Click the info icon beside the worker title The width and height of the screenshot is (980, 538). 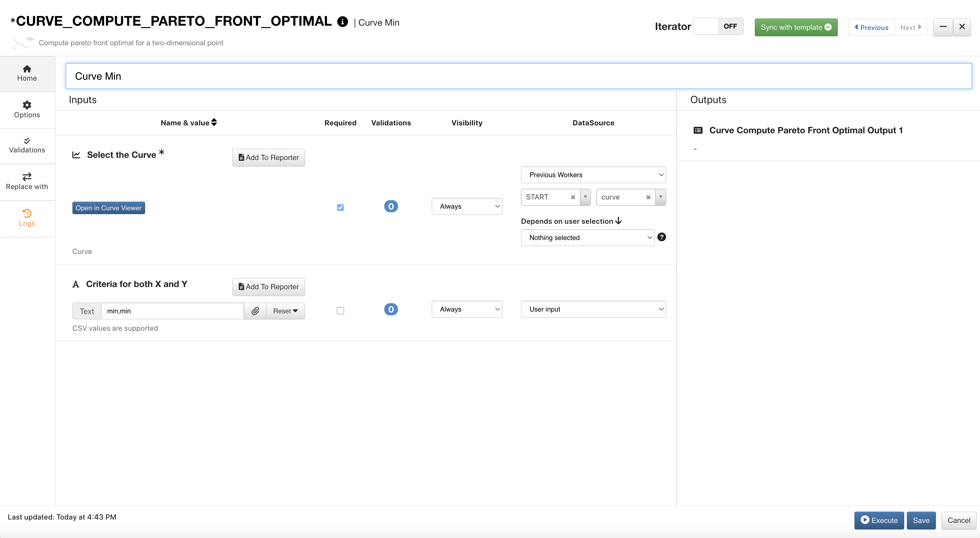(342, 22)
